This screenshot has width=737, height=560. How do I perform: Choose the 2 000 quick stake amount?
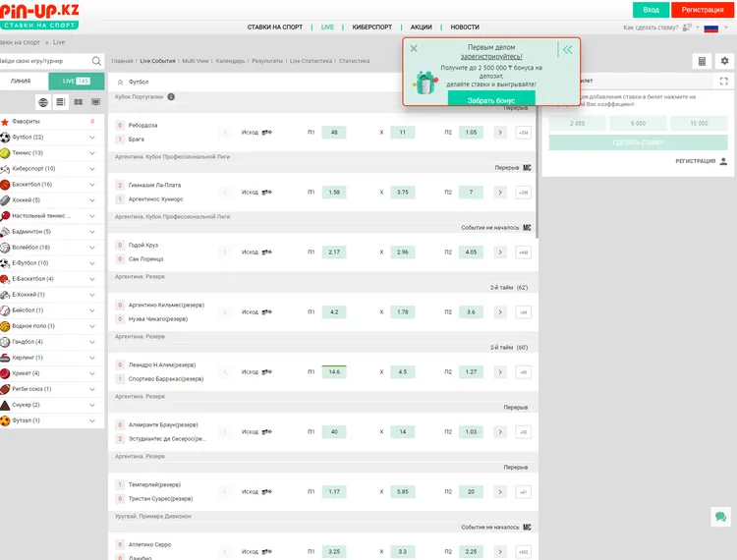pyautogui.click(x=577, y=124)
